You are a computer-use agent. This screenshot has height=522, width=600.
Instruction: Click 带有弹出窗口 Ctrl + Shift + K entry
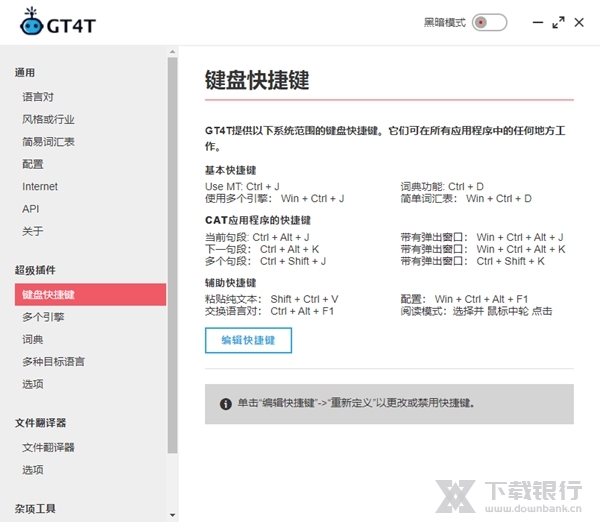(x=473, y=261)
